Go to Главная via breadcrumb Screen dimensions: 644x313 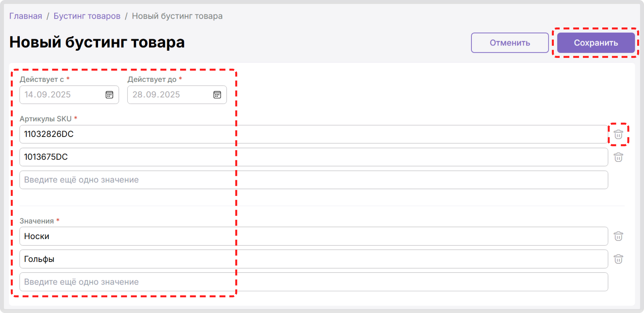tap(25, 16)
